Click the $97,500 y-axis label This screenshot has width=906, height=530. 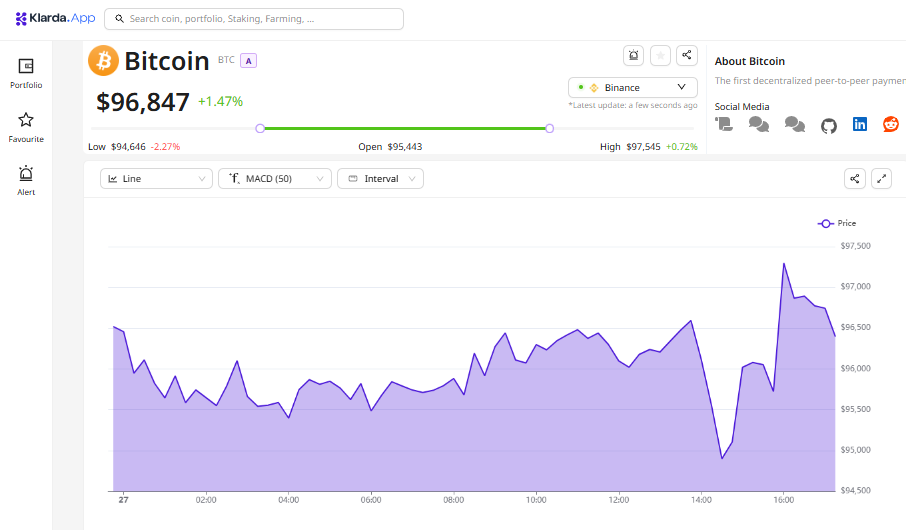[x=855, y=246]
